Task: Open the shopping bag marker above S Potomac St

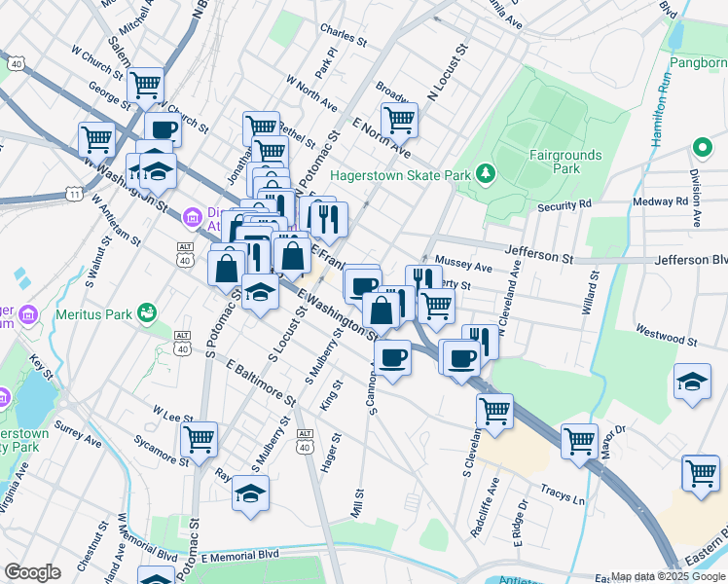Action: (x=226, y=270)
